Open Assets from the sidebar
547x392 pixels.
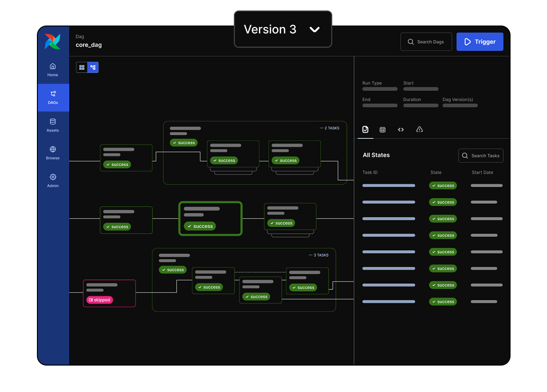(x=53, y=125)
